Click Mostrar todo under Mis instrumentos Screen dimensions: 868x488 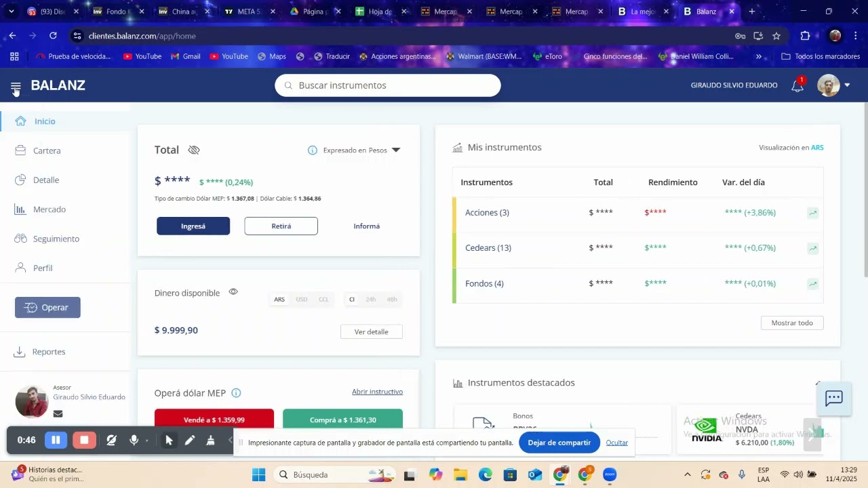[x=792, y=323]
